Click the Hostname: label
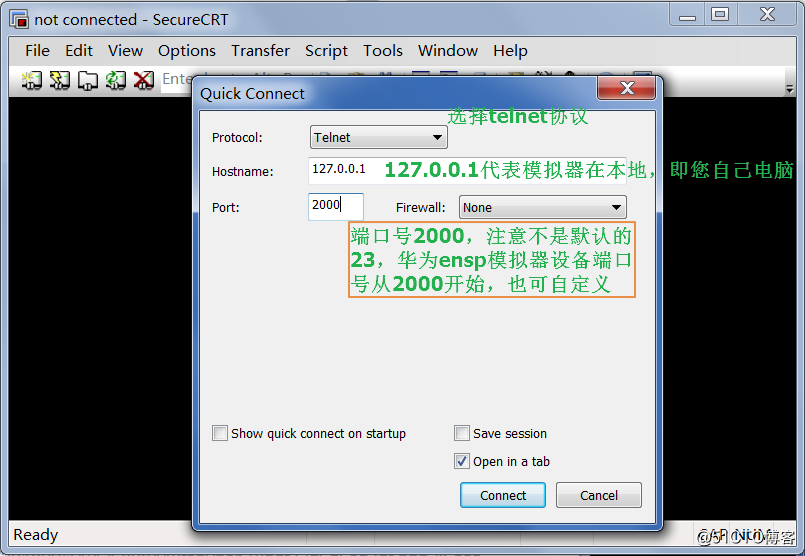Screen dimensions: 805x556 (x=243, y=171)
